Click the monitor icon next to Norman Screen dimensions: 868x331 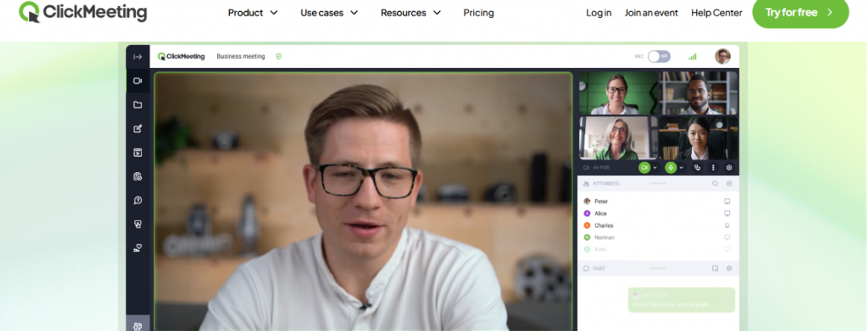[x=727, y=237]
